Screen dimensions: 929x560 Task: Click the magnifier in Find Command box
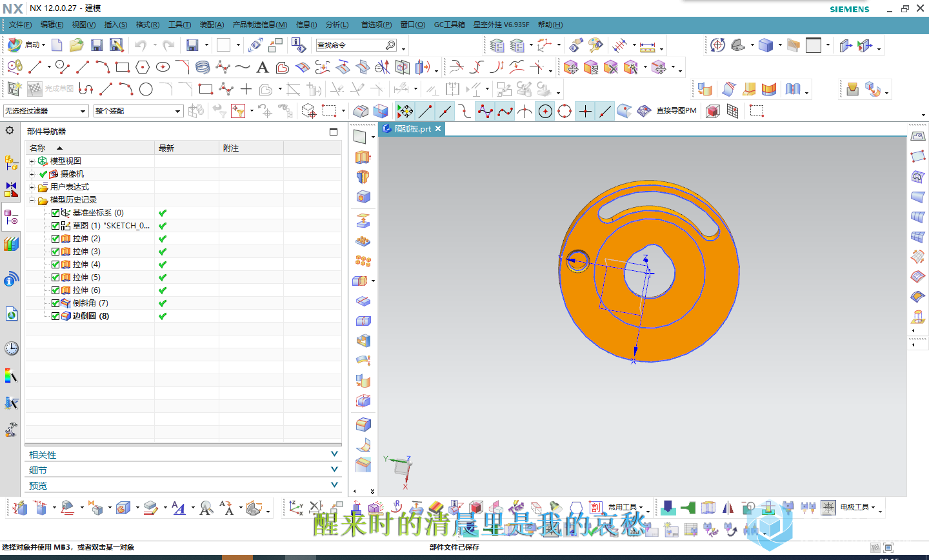(391, 45)
